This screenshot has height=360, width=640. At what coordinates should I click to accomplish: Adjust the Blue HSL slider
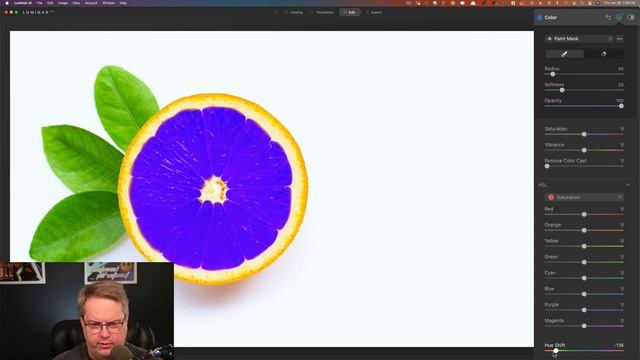click(x=584, y=293)
